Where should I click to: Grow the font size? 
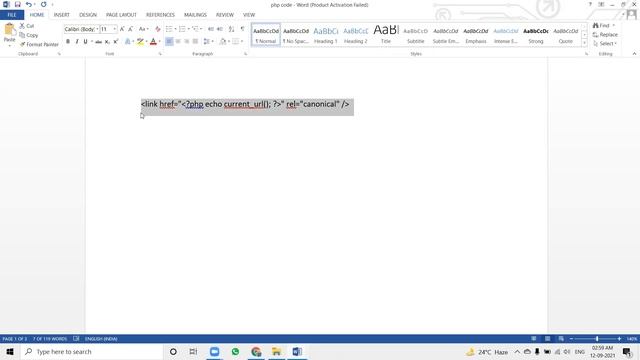[x=122, y=29]
